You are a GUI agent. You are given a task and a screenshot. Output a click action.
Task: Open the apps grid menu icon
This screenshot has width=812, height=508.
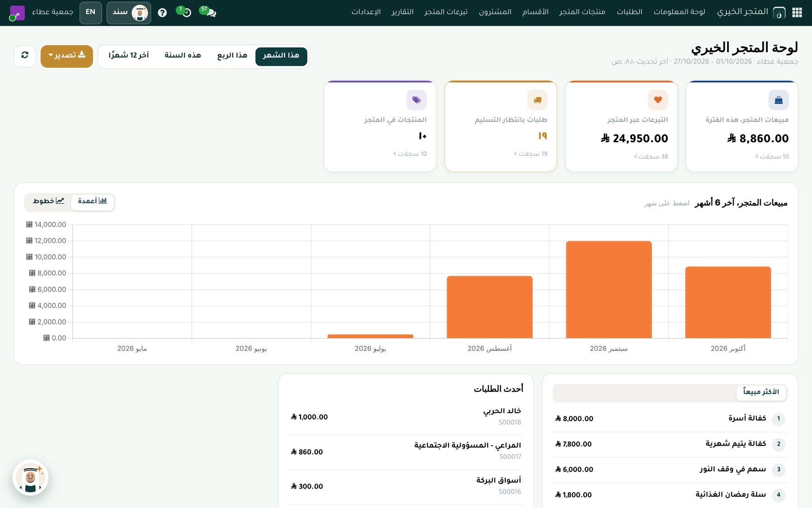797,13
